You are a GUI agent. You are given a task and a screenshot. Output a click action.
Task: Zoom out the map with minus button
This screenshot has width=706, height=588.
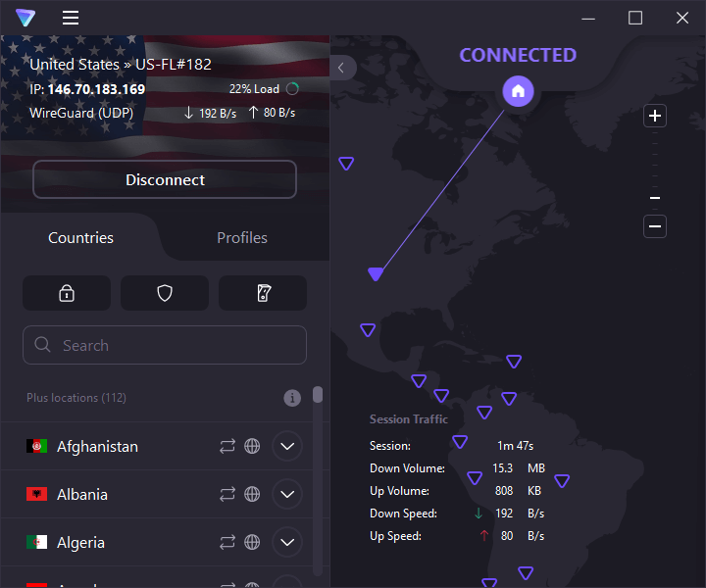(655, 226)
